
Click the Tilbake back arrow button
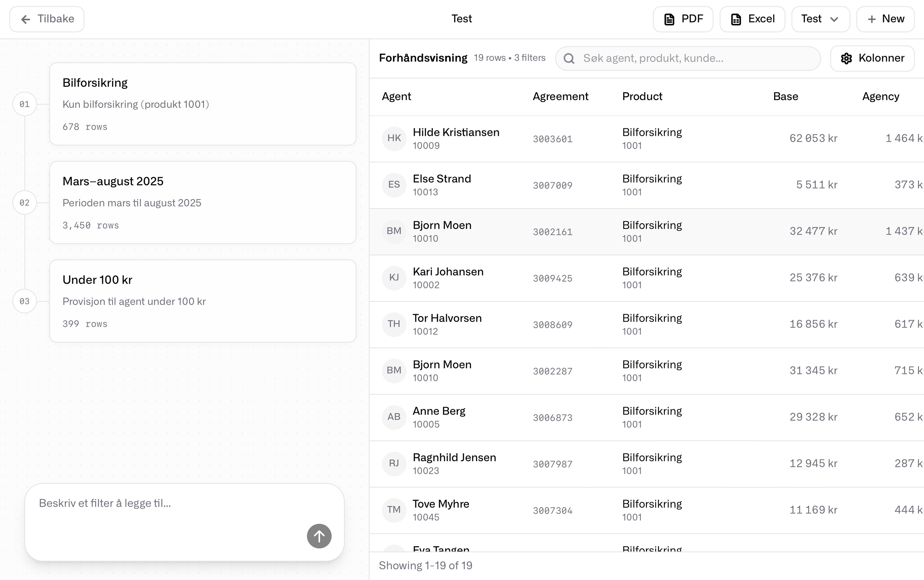47,19
